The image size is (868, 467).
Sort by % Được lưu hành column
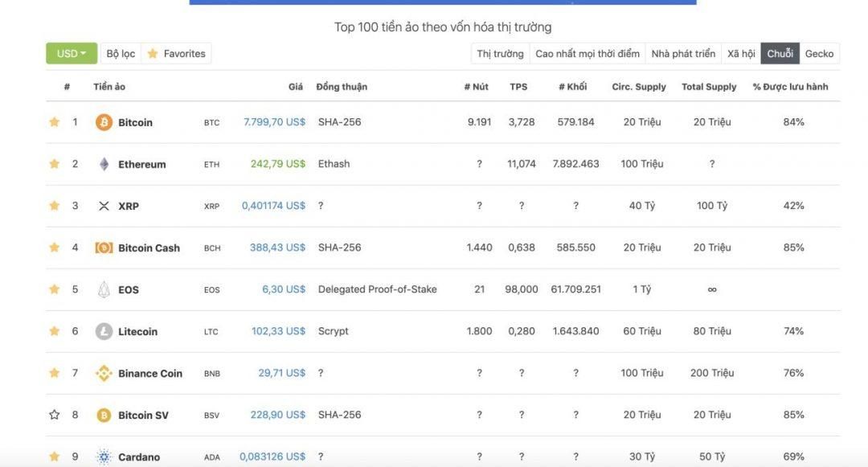pos(791,87)
